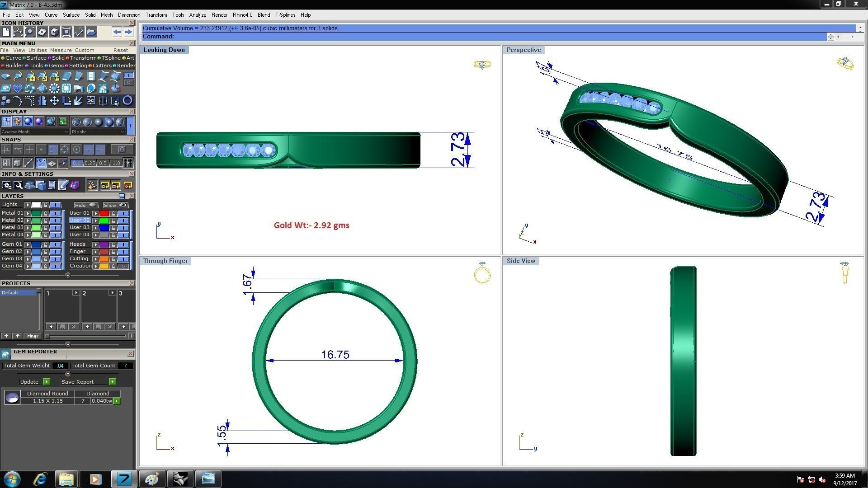Open the Plastic material dropdown

[98, 131]
